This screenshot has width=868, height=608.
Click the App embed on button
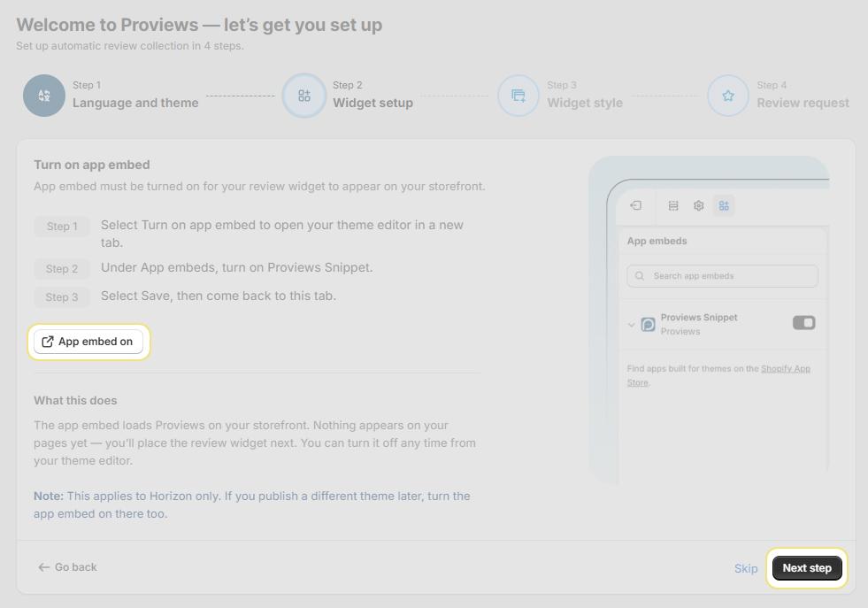[x=88, y=342]
